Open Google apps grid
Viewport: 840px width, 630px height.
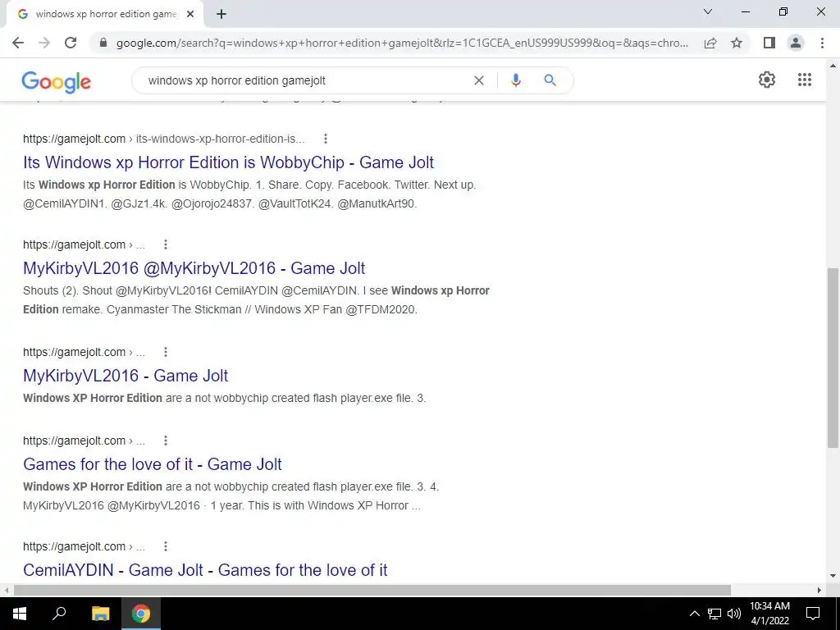coord(804,80)
